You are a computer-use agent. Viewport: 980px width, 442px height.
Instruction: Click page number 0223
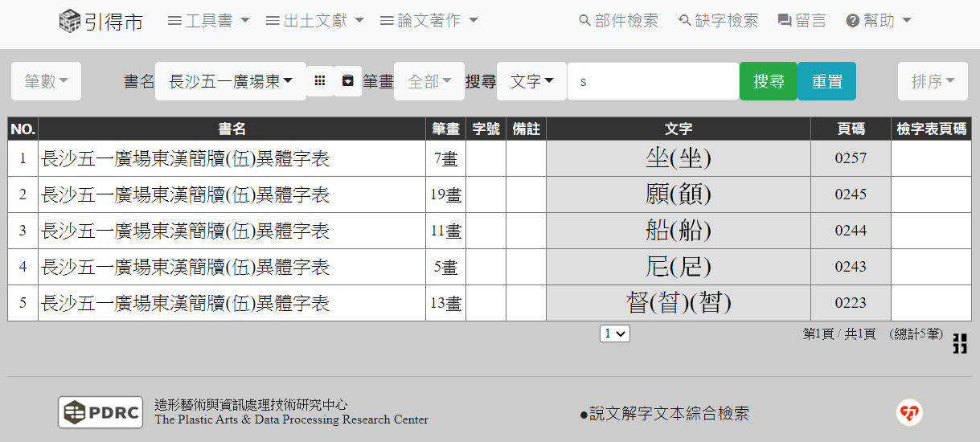pyautogui.click(x=851, y=303)
